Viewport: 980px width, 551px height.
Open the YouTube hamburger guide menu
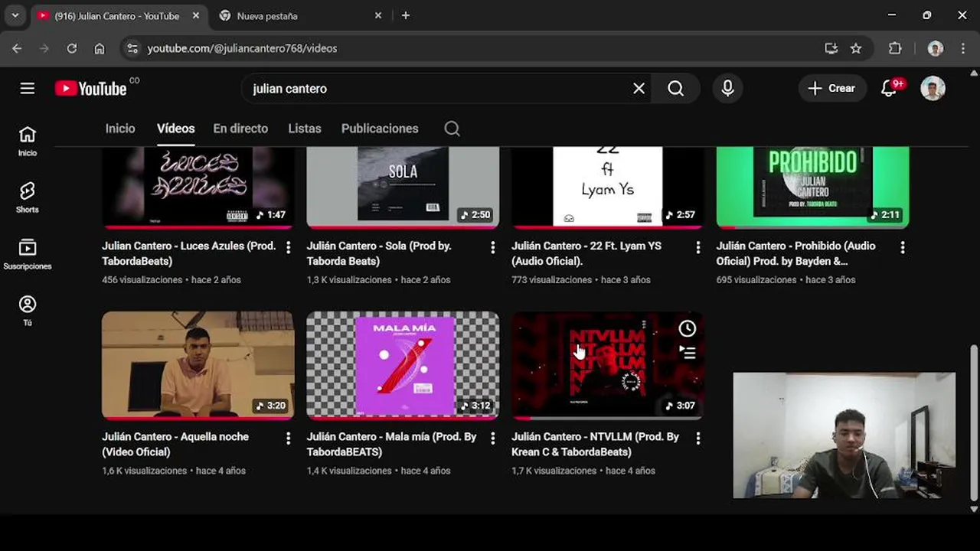click(28, 89)
